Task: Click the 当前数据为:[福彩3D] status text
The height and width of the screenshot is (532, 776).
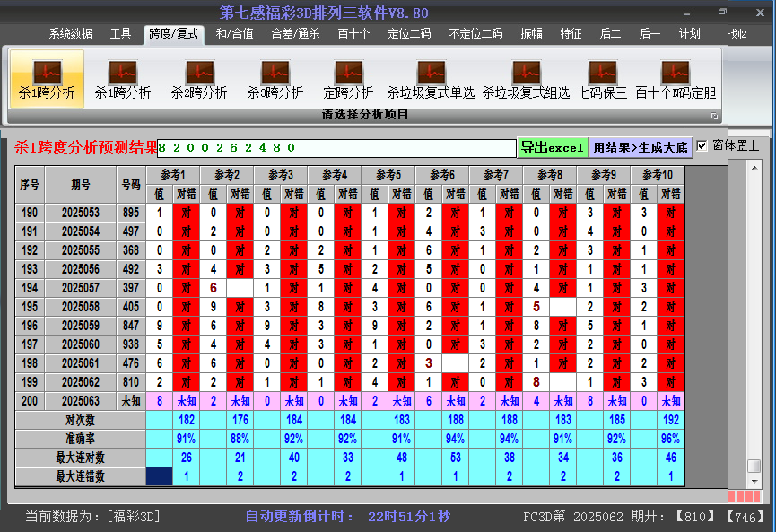Action: 93,517
